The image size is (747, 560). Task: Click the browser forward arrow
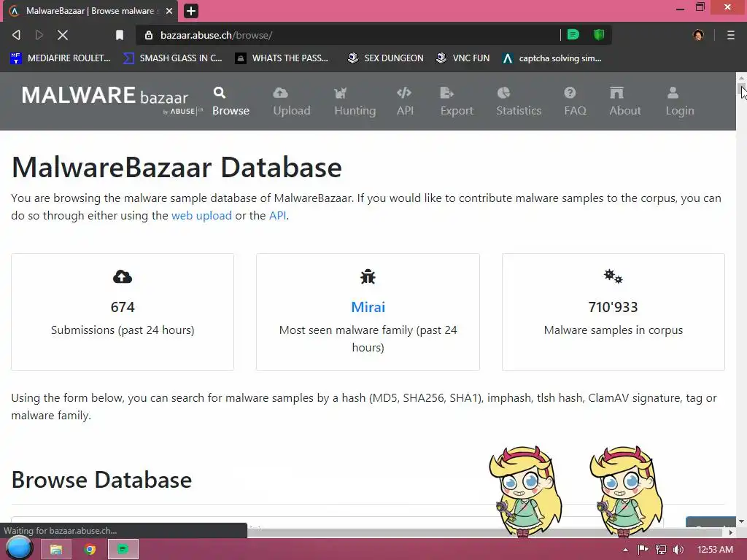pos(39,35)
